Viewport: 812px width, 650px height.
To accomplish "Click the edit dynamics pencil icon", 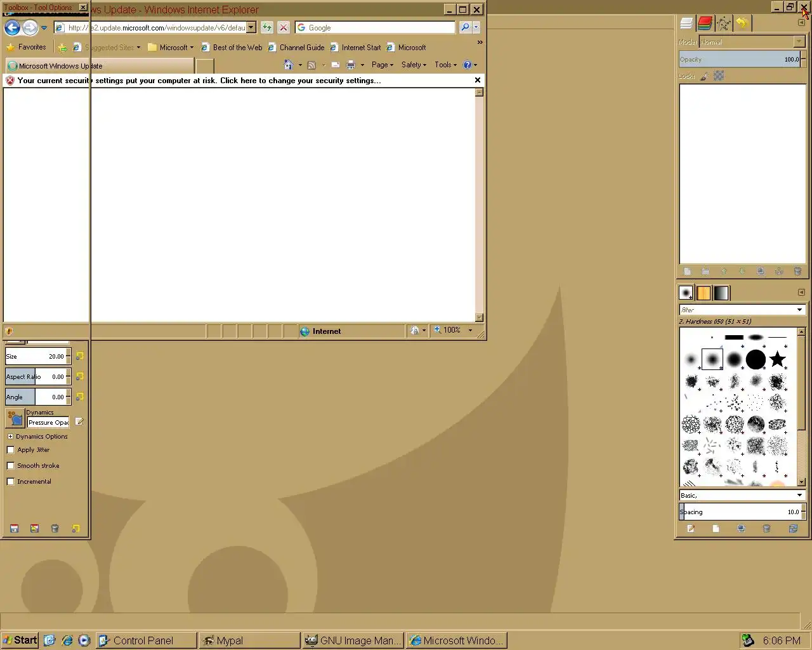I will click(x=79, y=421).
